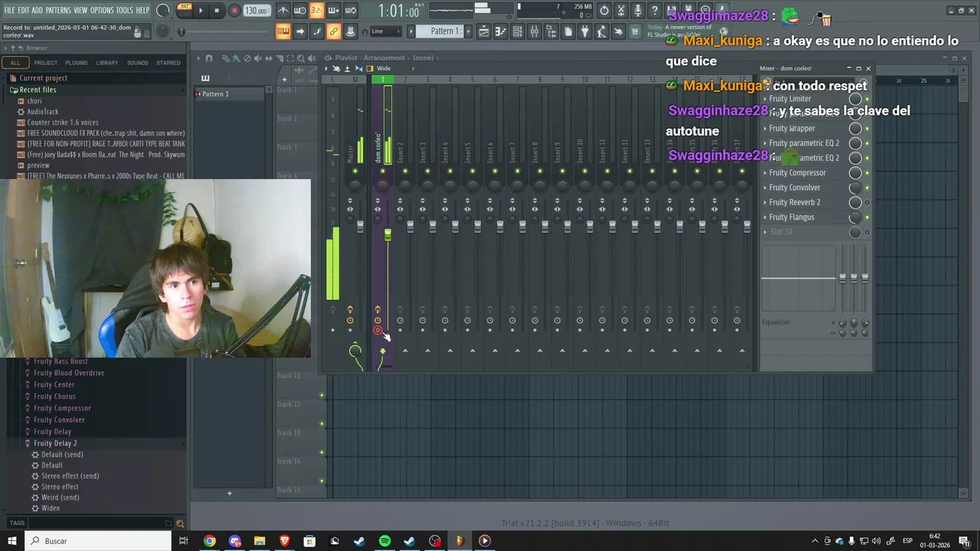The height and width of the screenshot is (551, 980).
Task: Open Fruity Convolver mixer slot
Action: coord(795,187)
